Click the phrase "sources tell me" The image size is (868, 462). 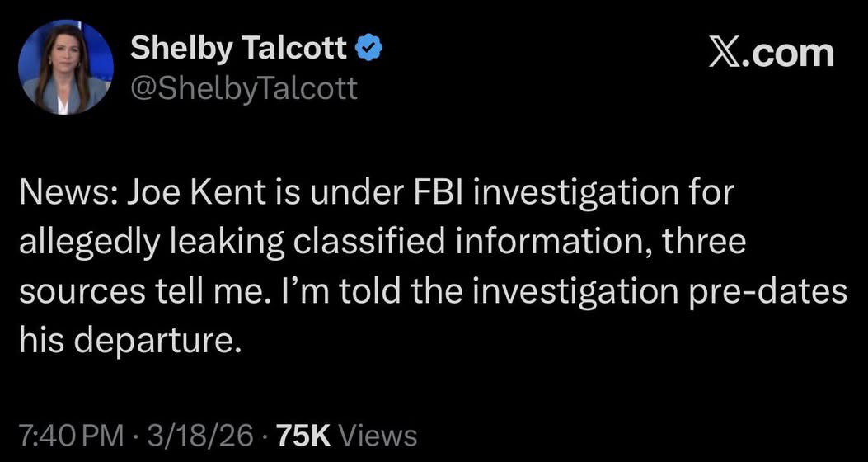pos(120,292)
